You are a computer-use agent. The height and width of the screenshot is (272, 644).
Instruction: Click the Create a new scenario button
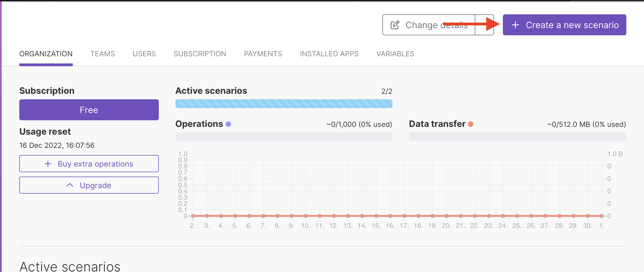(564, 25)
